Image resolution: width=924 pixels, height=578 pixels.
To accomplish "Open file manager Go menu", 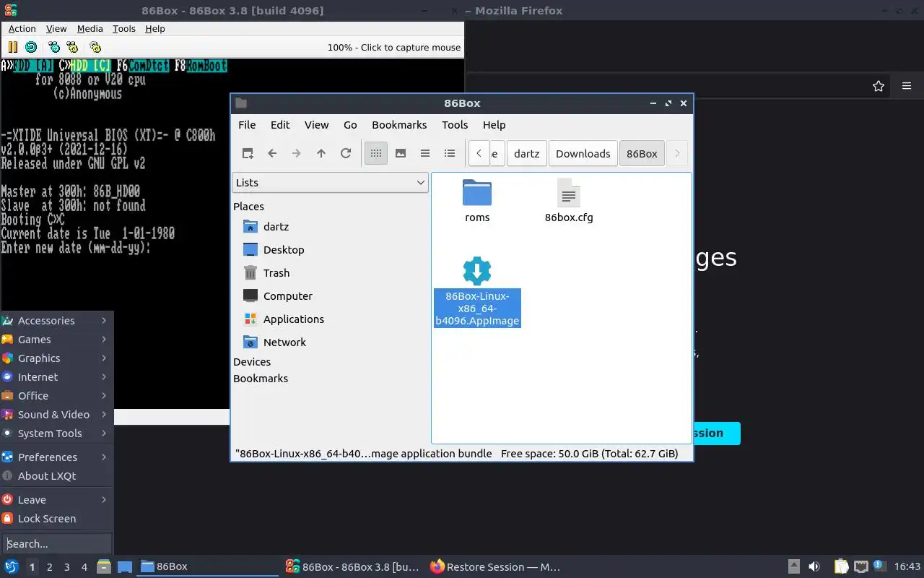I will [350, 125].
